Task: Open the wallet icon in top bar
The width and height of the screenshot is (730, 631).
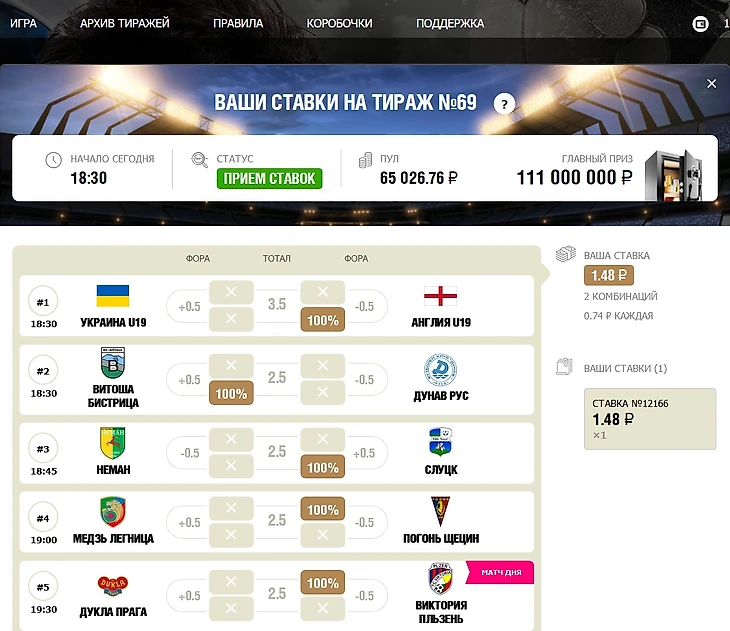Action: 700,24
